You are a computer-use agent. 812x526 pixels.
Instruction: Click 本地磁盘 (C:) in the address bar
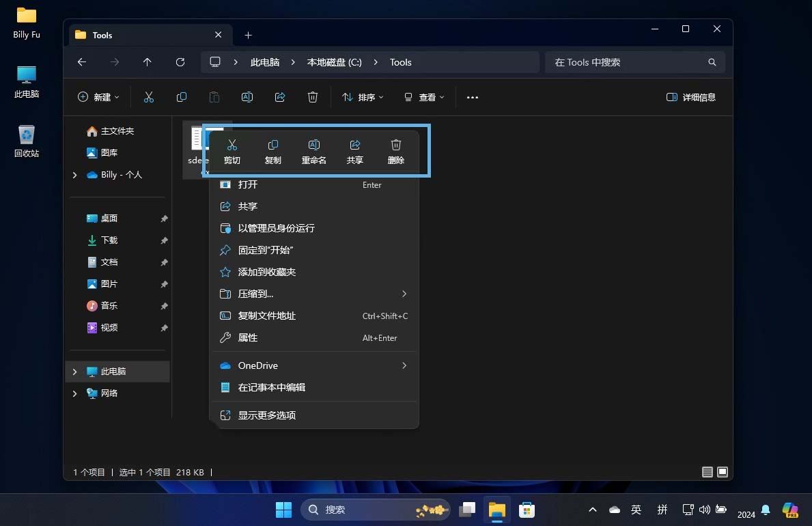(x=334, y=62)
